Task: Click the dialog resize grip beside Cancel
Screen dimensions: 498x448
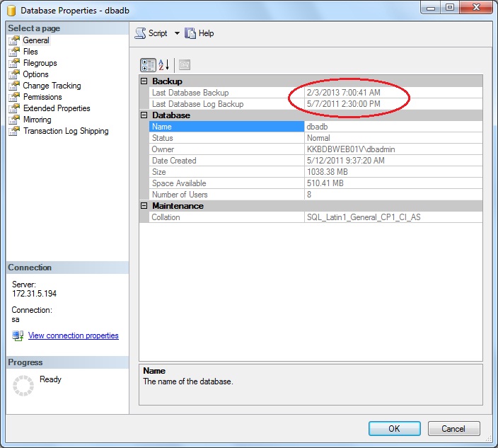Action: click(488, 439)
